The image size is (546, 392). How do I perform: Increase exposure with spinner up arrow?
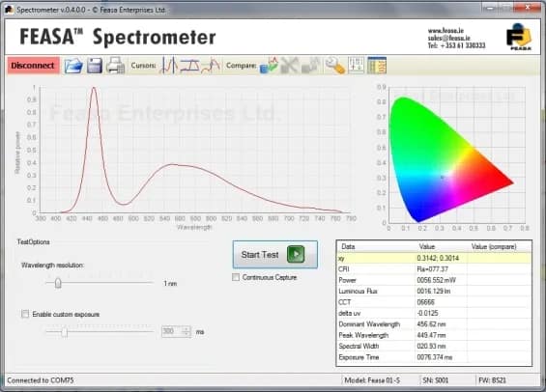[x=187, y=328]
